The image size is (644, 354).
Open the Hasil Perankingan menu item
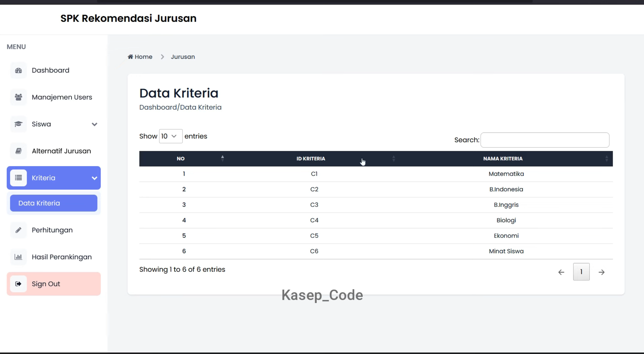coord(54,257)
